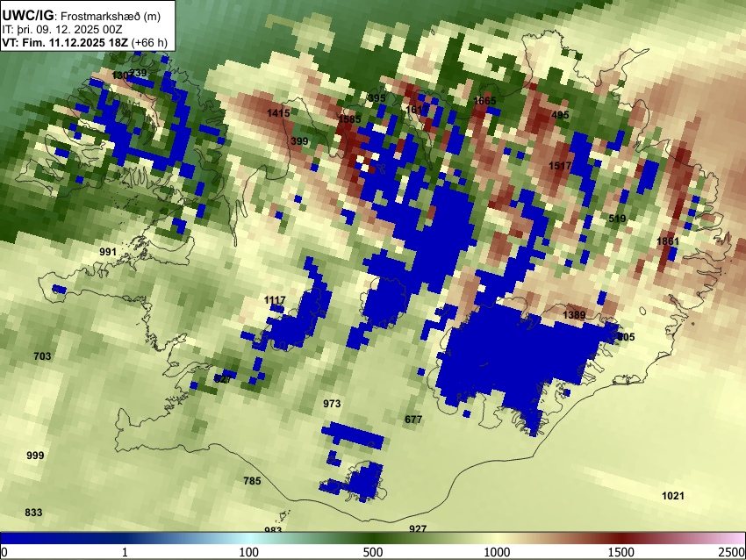Click the legend label 0
This screenshot has height=560, width=746.
click(x=4, y=552)
